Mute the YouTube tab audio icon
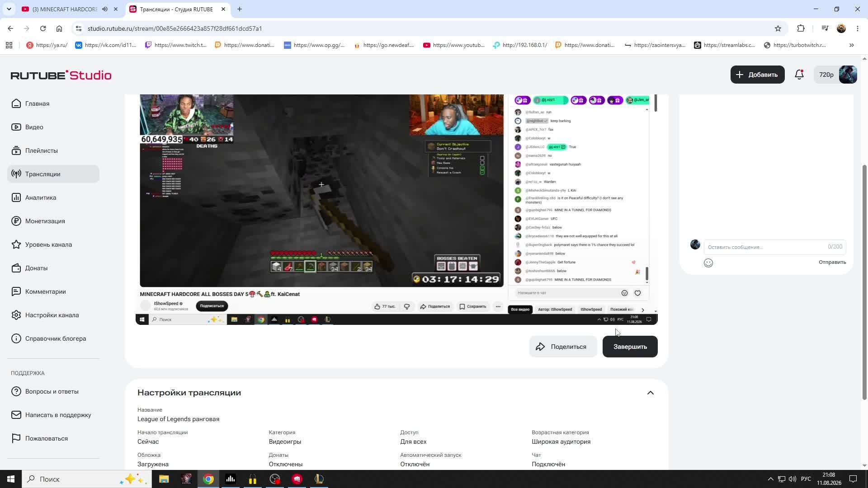868x488 pixels. coord(105,9)
